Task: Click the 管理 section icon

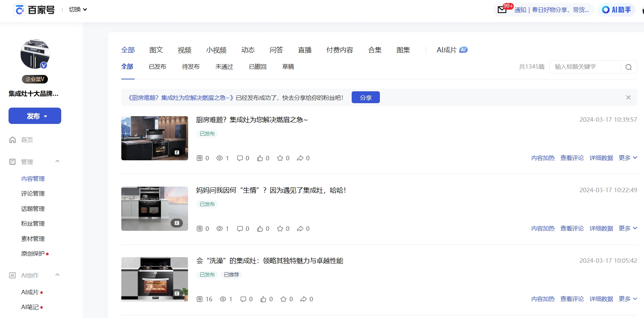Action: pos(13,162)
